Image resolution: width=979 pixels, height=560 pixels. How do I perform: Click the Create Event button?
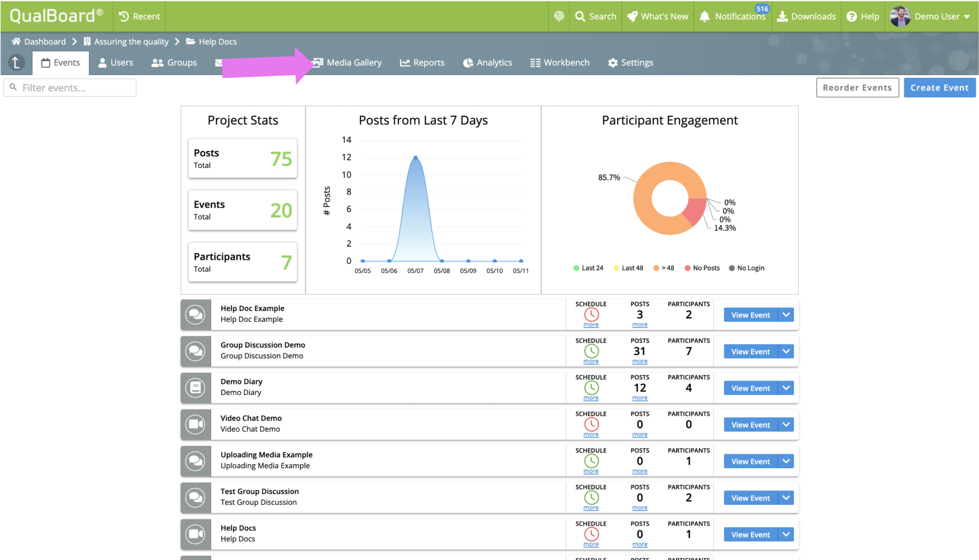click(939, 88)
